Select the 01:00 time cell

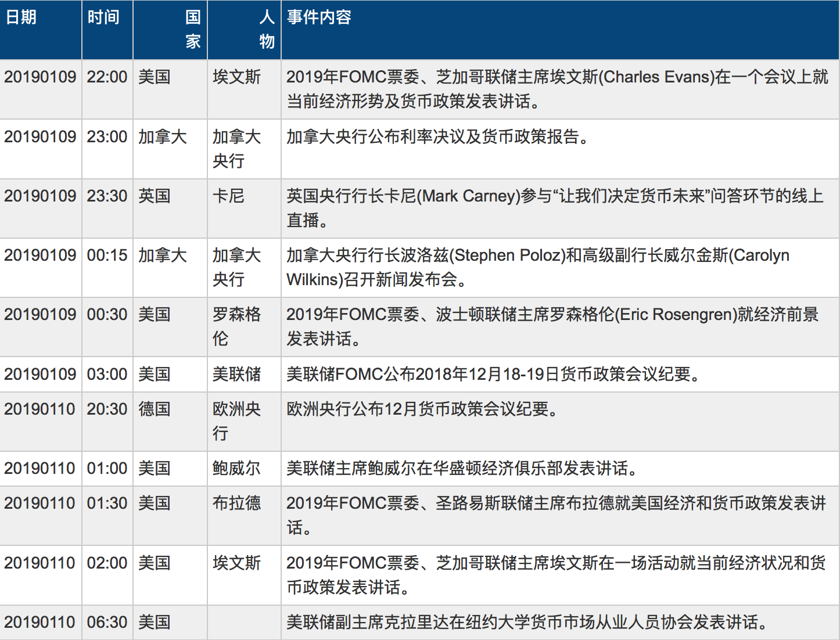coord(107,468)
